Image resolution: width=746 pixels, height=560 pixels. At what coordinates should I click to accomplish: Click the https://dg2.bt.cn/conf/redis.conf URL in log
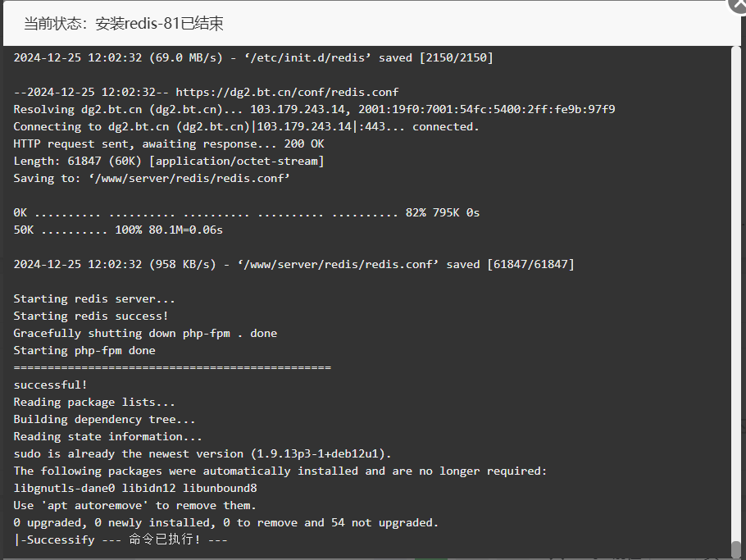click(x=287, y=93)
